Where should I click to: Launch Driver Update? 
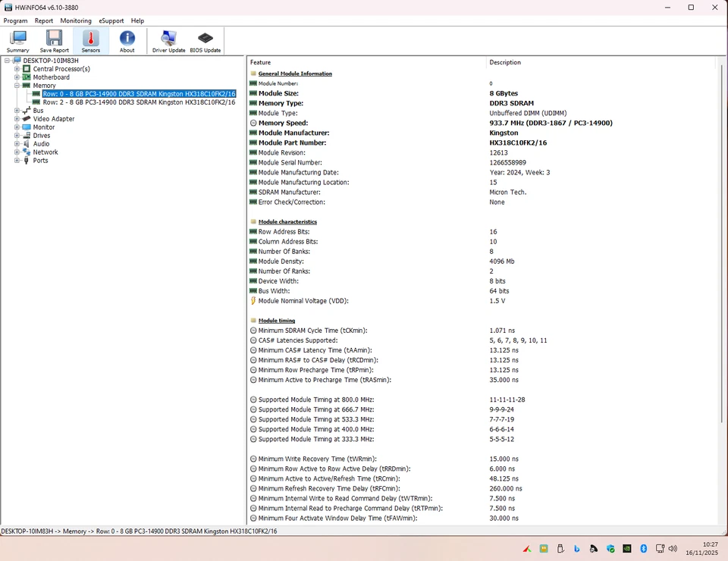point(168,39)
